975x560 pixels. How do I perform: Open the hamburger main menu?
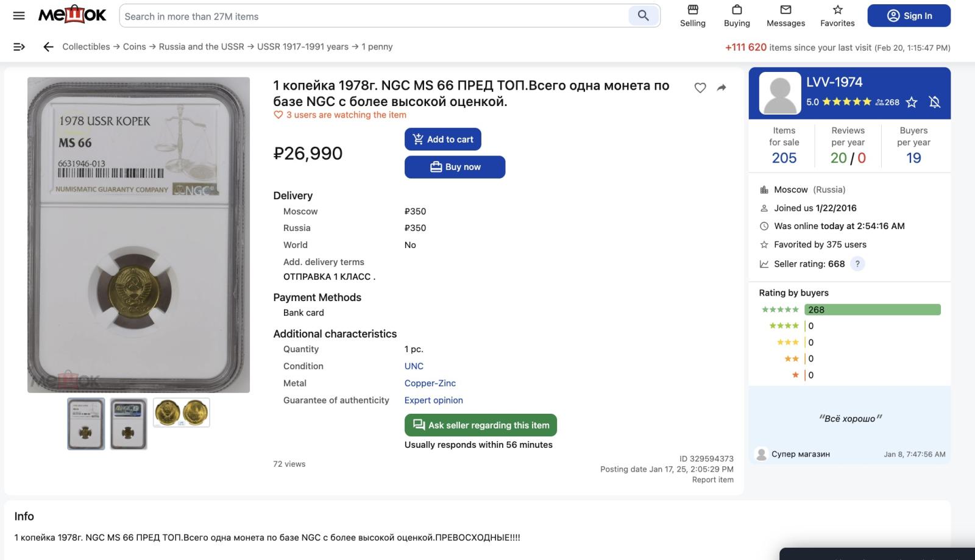click(x=19, y=16)
